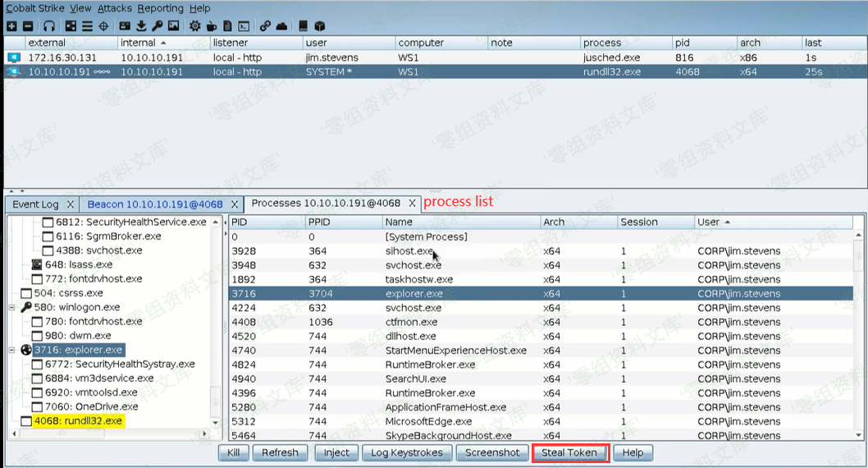Click the plus new connection icon

click(x=11, y=25)
